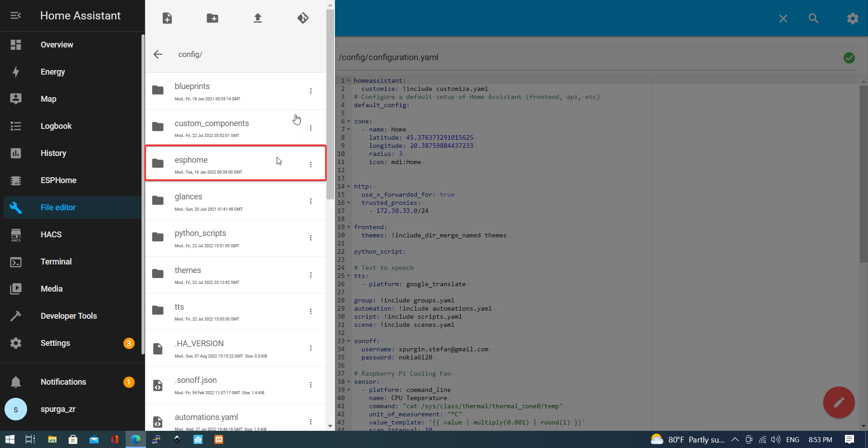Viewport: 868px width, 448px height.
Task: Open the Windows Start menu
Action: (9, 439)
